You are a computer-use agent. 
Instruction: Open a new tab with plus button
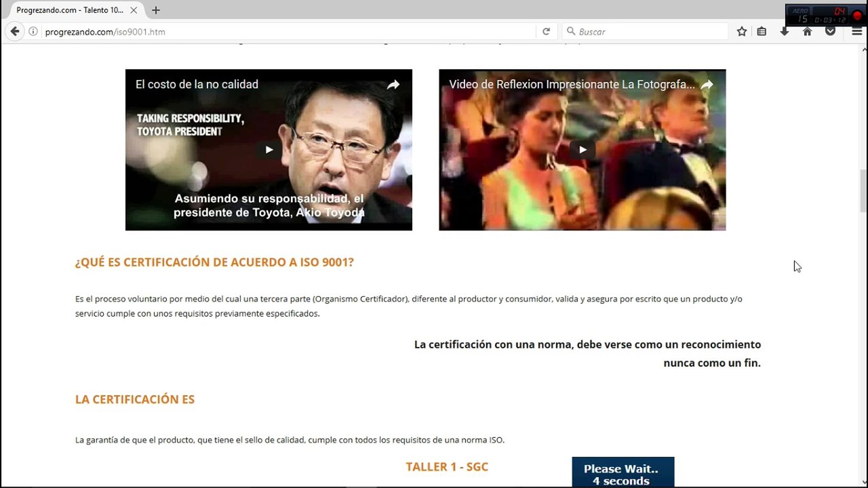click(156, 10)
